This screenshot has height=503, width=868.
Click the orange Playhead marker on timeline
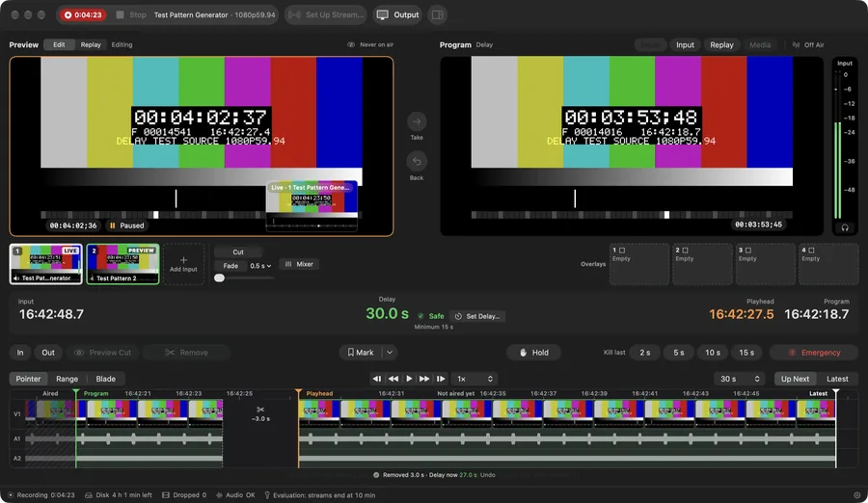pos(299,393)
